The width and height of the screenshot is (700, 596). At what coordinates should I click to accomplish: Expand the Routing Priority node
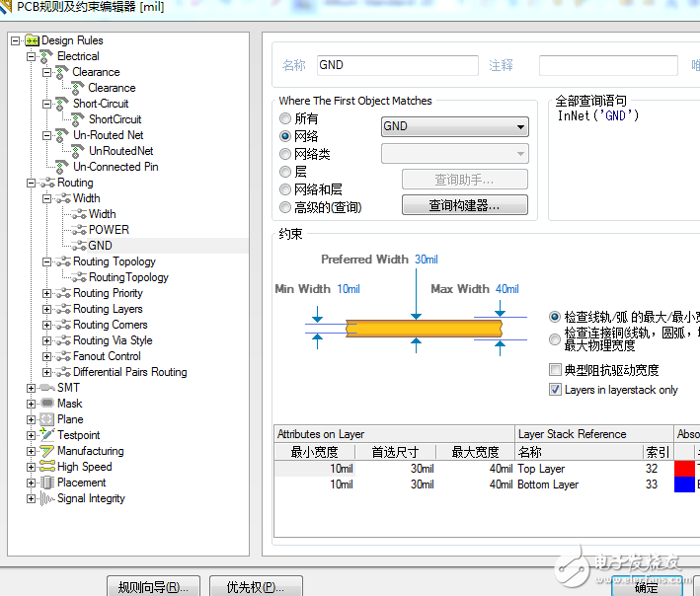tap(46, 293)
